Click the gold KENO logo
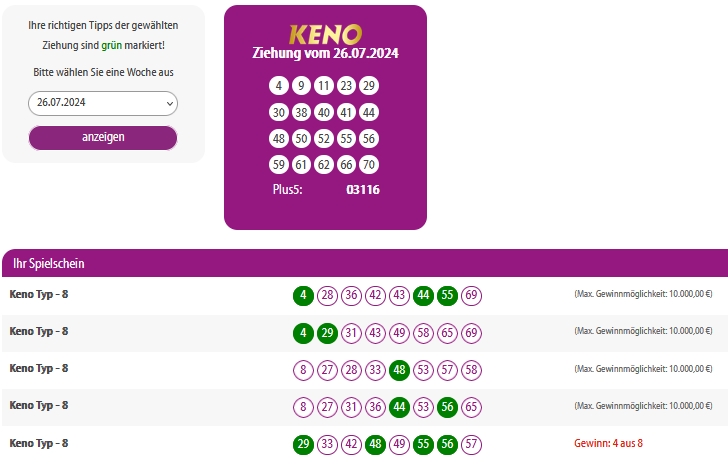 (x=325, y=33)
